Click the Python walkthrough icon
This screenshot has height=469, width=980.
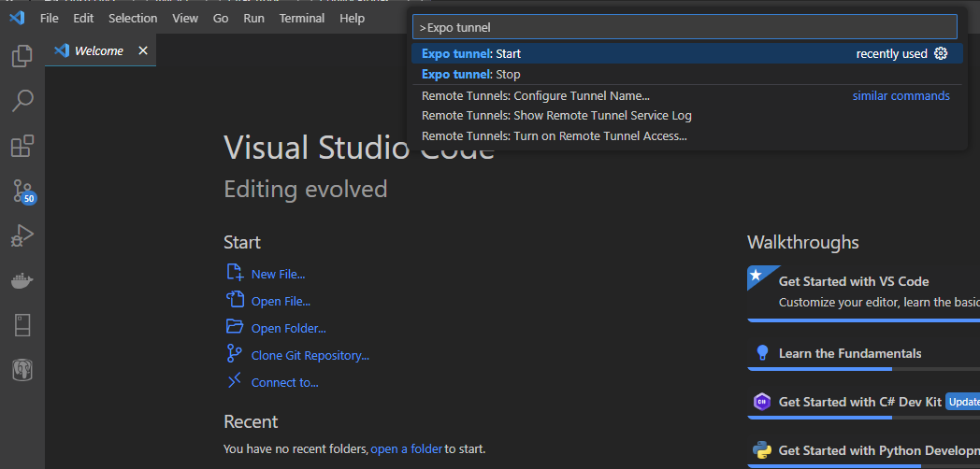(762, 450)
